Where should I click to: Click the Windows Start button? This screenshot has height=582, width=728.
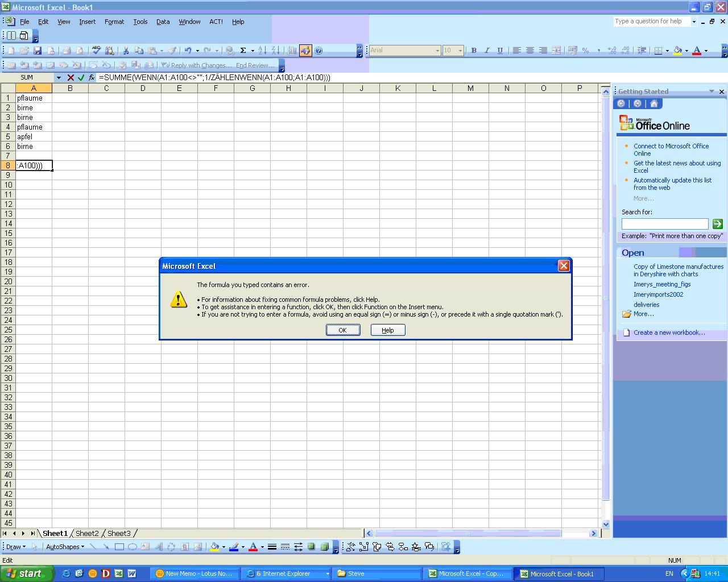[x=27, y=573]
